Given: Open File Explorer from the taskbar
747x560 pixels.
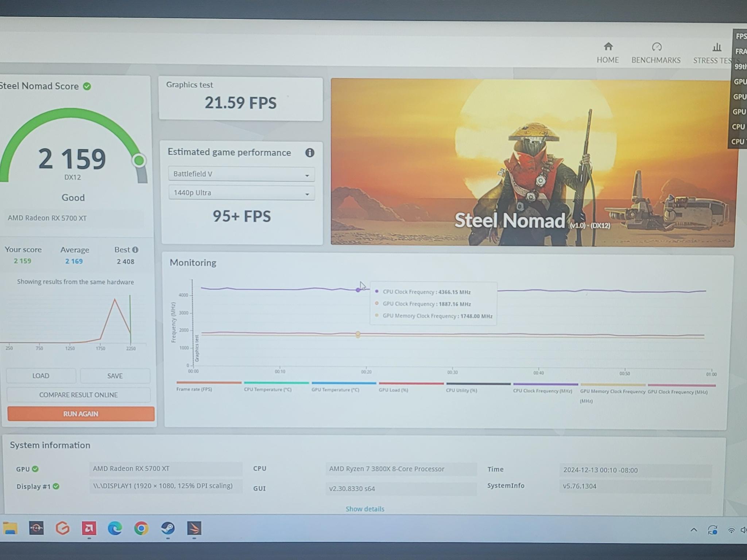Looking at the screenshot, I should point(10,528).
